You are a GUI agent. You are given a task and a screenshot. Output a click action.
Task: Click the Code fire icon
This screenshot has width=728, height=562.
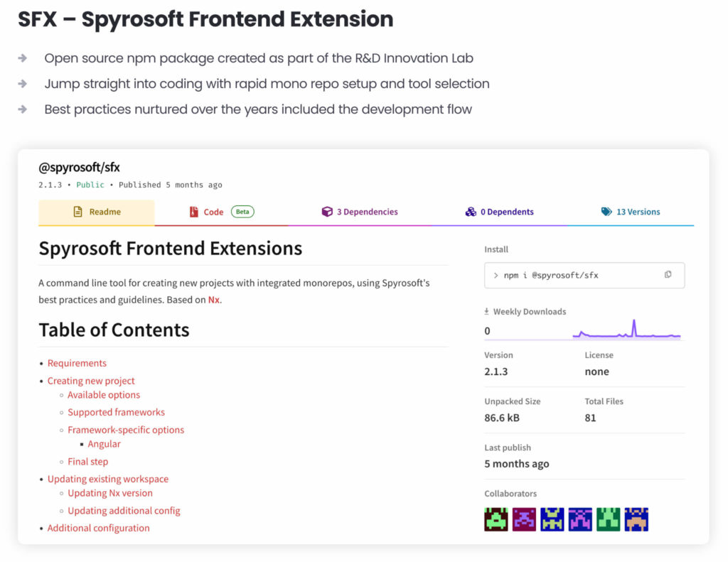point(194,211)
